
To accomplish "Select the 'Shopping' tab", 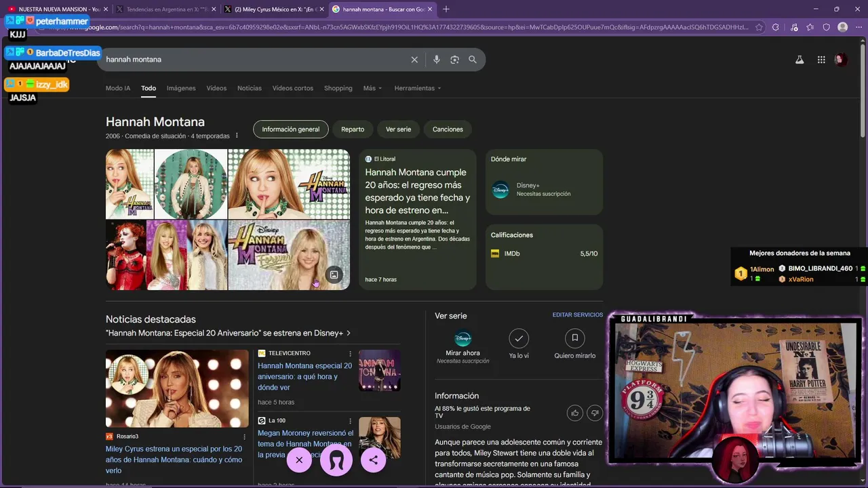I will point(338,88).
